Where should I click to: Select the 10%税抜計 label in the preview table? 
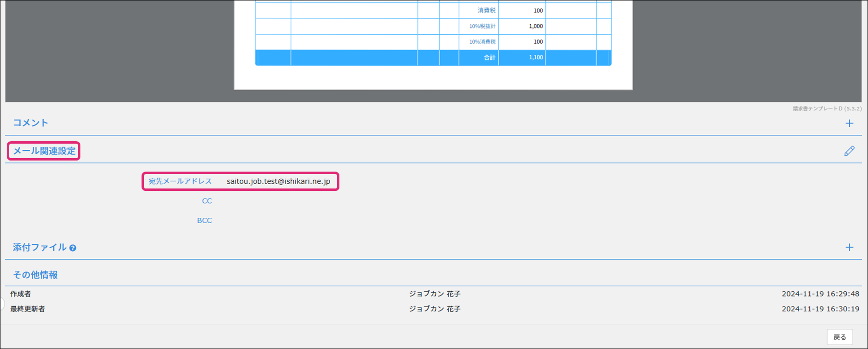482,26
